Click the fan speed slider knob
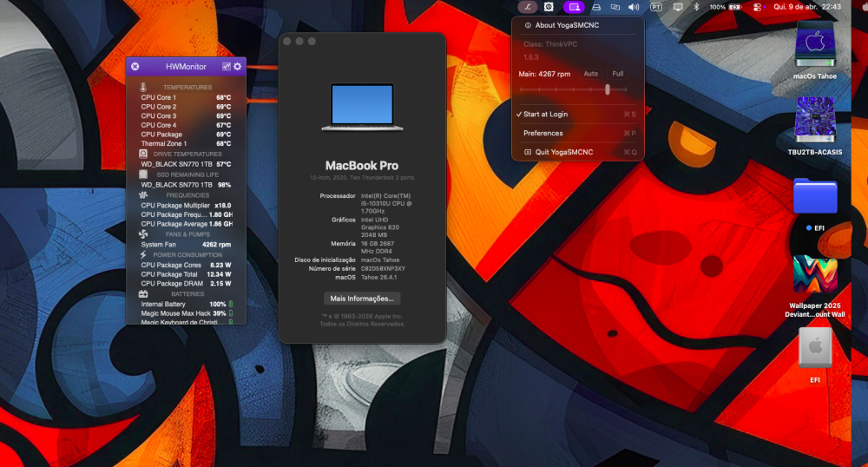This screenshot has height=467, width=868. point(608,89)
